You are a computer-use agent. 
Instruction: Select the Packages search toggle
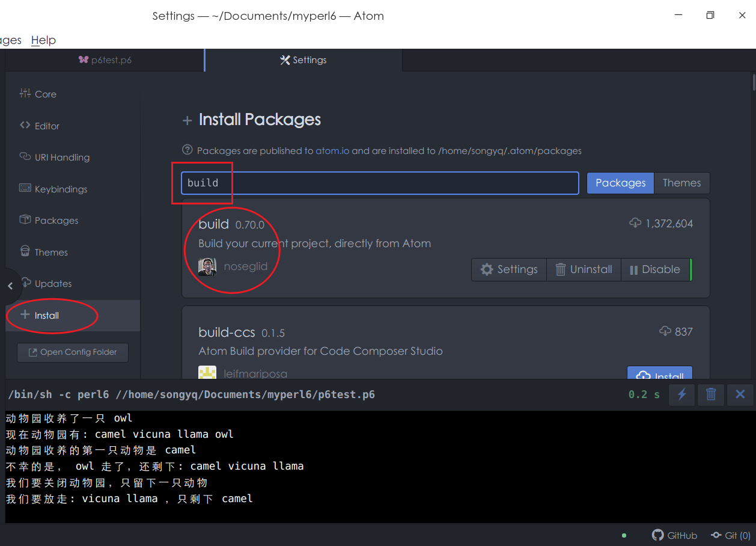click(620, 183)
